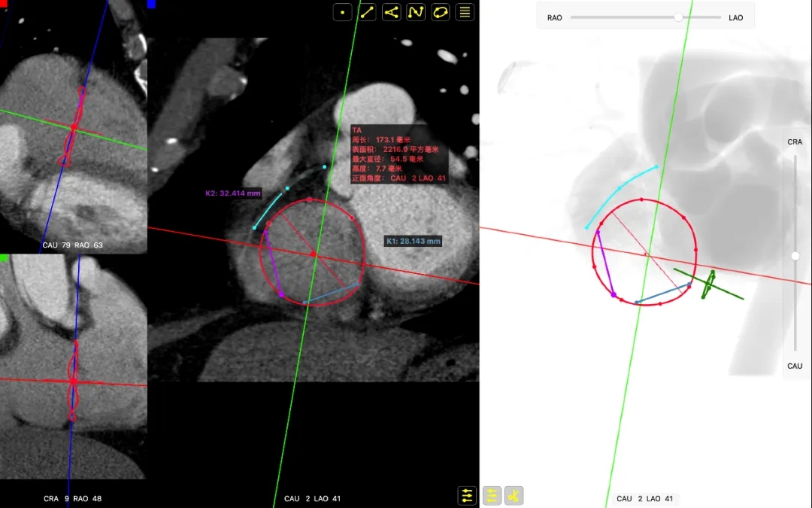Click the CAU 2 LAO 41 label under CT view

[313, 499]
